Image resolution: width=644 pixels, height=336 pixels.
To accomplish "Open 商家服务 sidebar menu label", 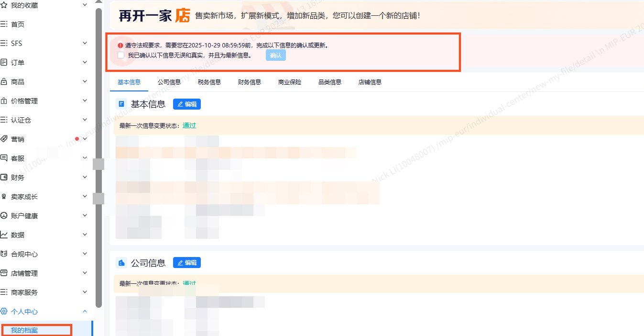I will click(x=24, y=292).
